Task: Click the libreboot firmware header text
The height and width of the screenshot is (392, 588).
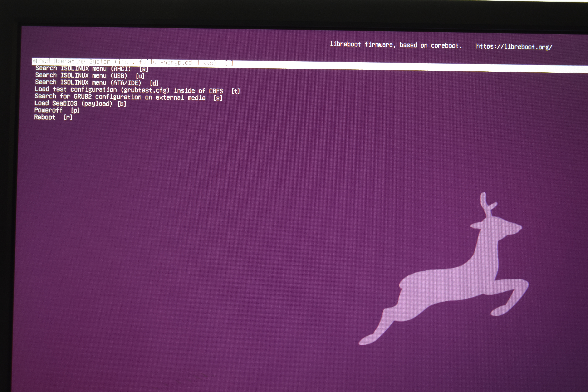Action: pos(396,45)
